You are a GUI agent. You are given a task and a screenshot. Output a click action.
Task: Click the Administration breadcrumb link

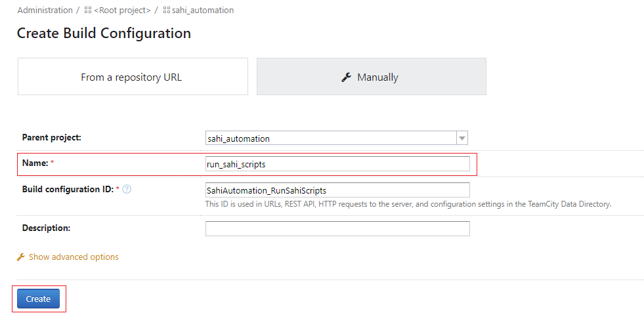(45, 10)
